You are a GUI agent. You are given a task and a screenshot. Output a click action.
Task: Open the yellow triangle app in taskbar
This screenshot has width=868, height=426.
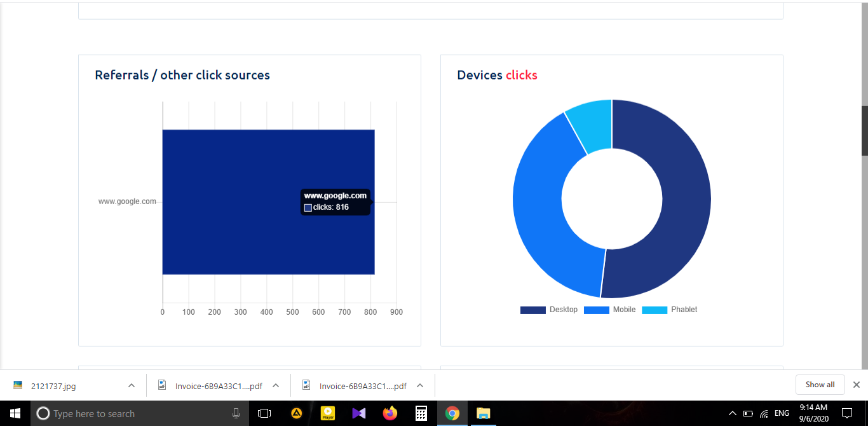click(296, 413)
